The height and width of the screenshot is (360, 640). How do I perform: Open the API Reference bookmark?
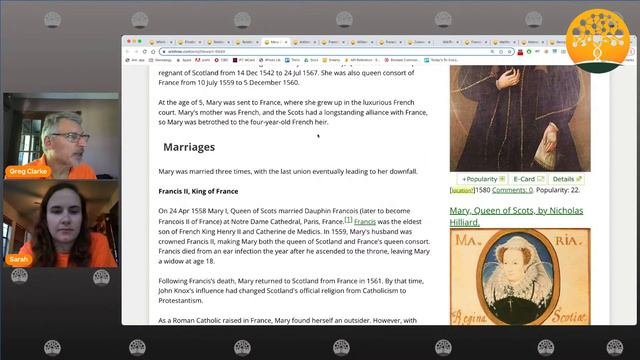coord(362,60)
